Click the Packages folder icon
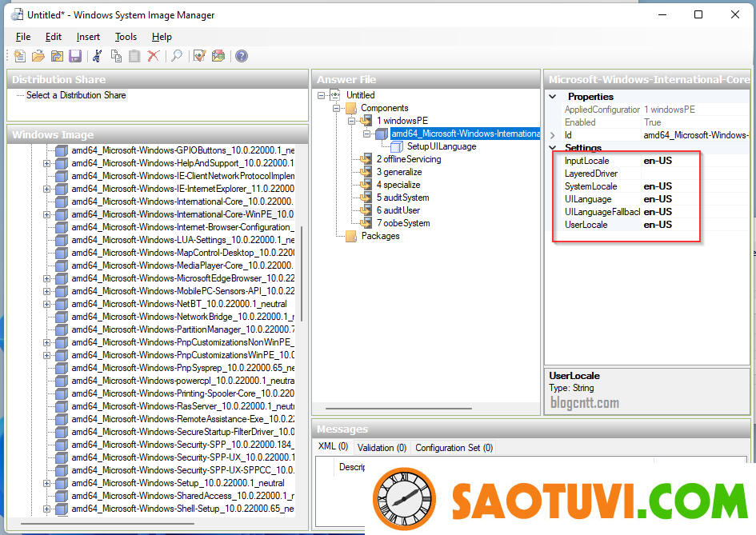 [x=351, y=236]
